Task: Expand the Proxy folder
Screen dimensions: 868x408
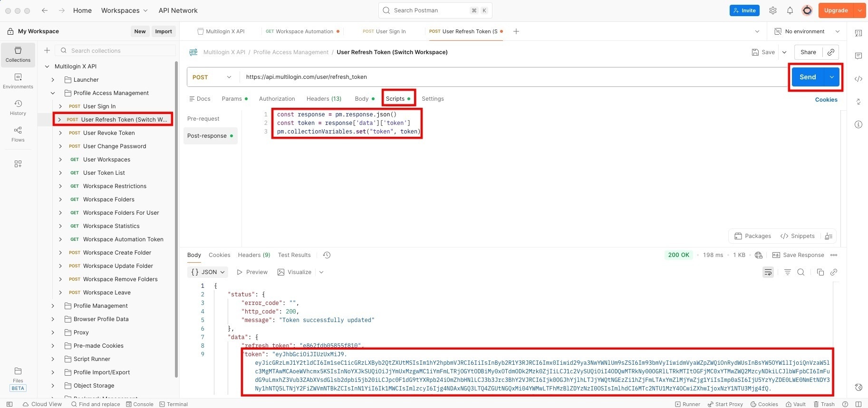Action: (x=53, y=332)
